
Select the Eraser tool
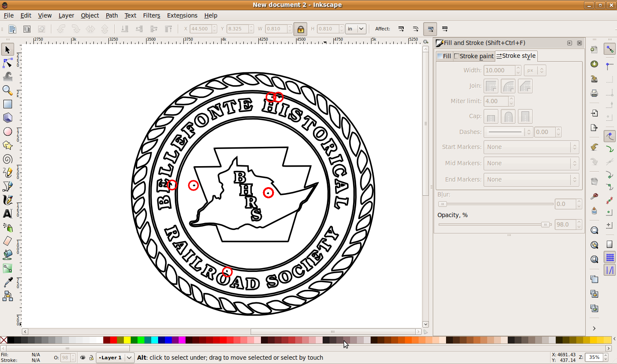pos(7,241)
